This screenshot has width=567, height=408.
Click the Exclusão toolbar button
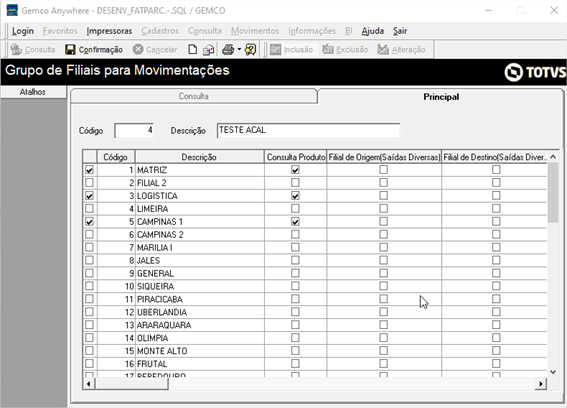coord(345,50)
